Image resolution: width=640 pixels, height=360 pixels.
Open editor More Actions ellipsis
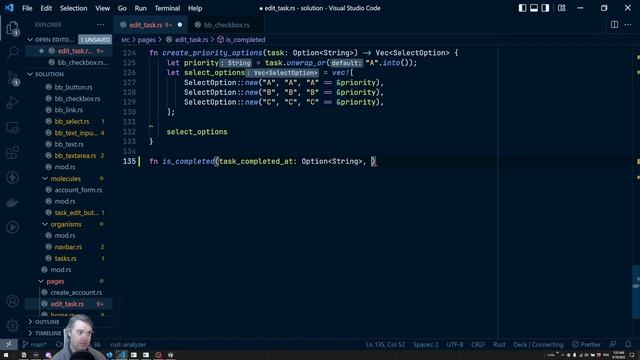(628, 24)
